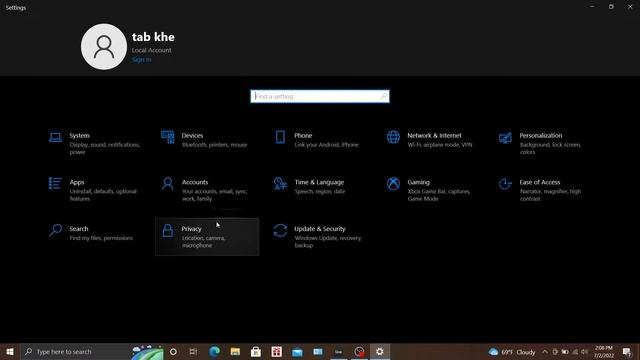
Task: Open the Apps settings category
Action: coord(94,190)
